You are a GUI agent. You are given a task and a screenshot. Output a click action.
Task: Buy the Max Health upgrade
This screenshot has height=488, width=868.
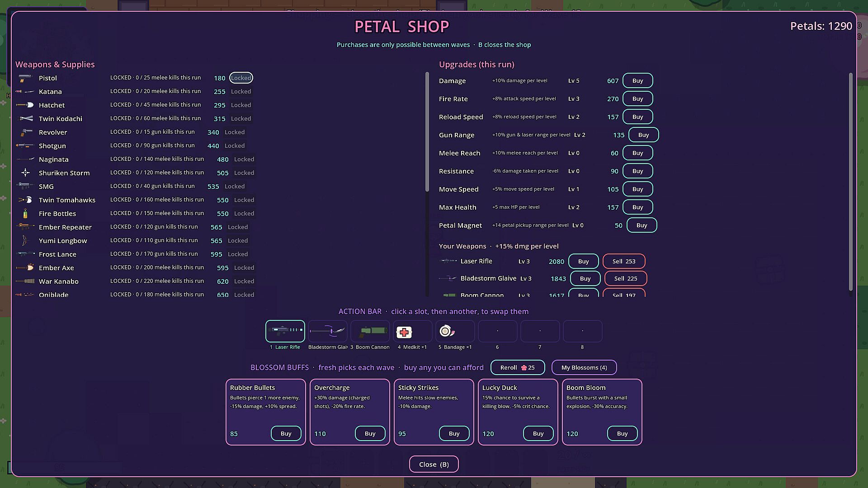click(637, 207)
